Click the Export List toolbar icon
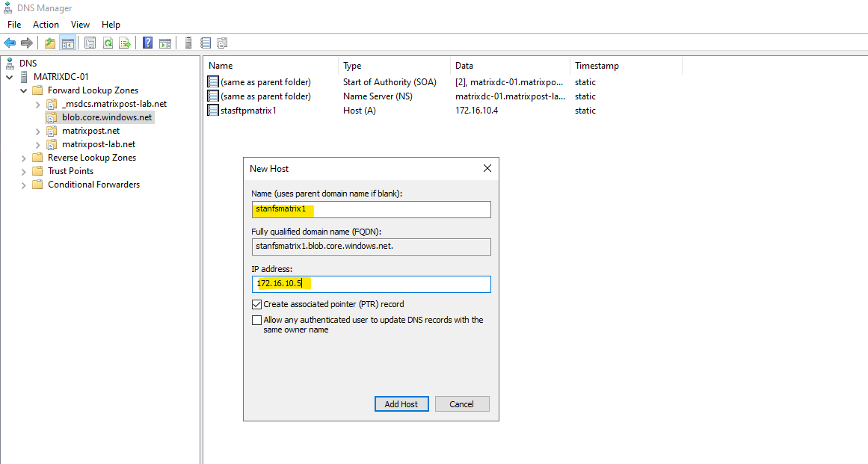868x464 pixels. tap(125, 43)
